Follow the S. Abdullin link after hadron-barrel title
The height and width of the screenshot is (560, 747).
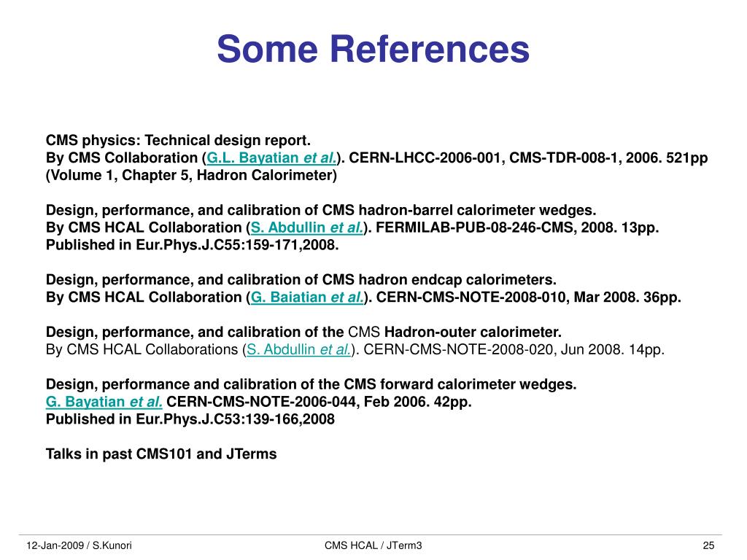307,227
